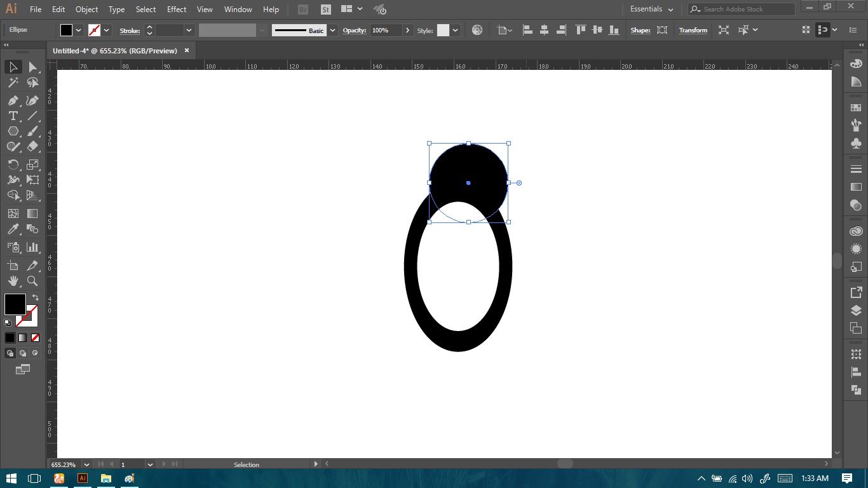The height and width of the screenshot is (488, 868).
Task: Align selection horizontally to center
Action: (x=544, y=30)
